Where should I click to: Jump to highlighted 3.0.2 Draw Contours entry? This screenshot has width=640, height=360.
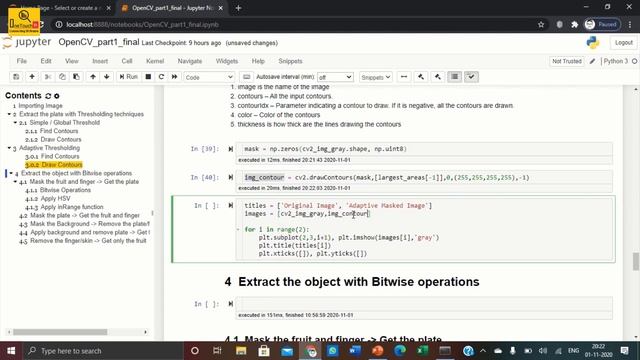(53, 165)
